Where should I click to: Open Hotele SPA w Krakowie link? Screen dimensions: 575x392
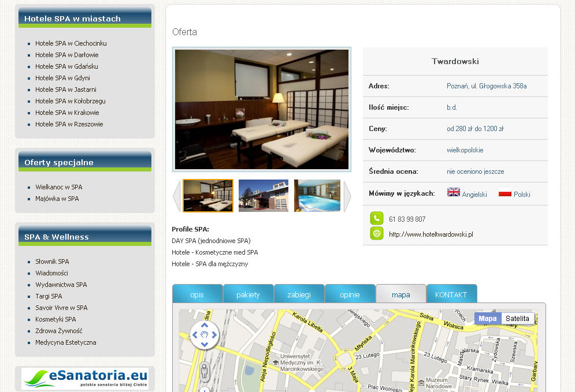point(67,113)
